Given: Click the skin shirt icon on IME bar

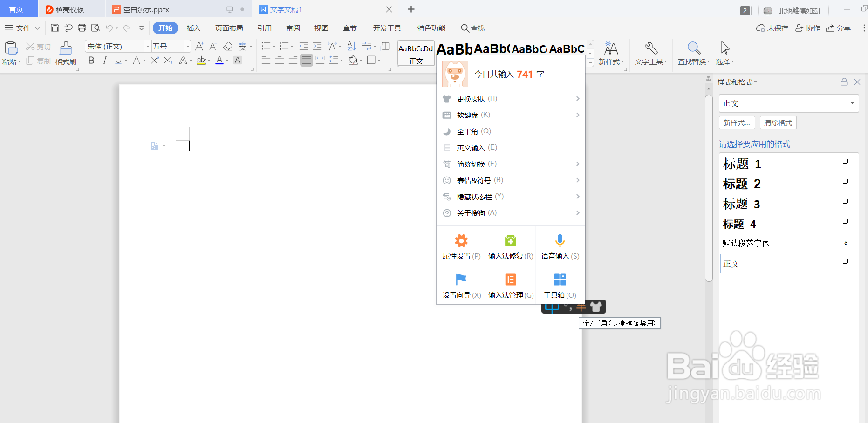Looking at the screenshot, I should [596, 306].
